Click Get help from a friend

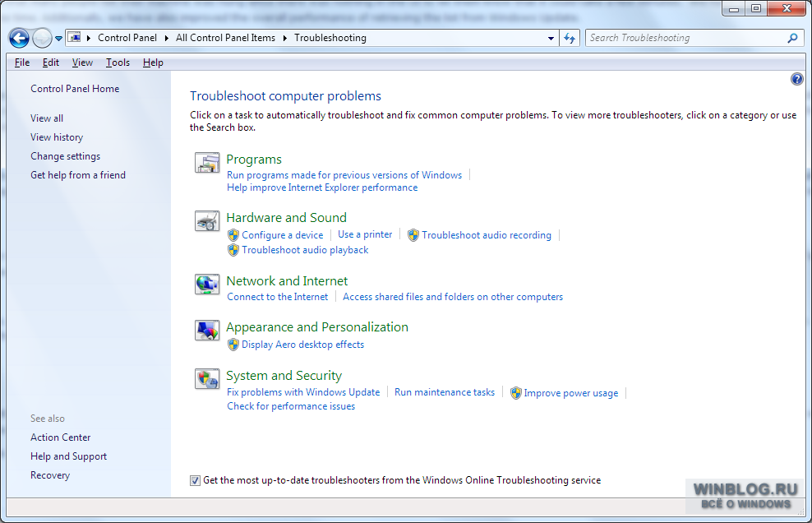click(78, 175)
